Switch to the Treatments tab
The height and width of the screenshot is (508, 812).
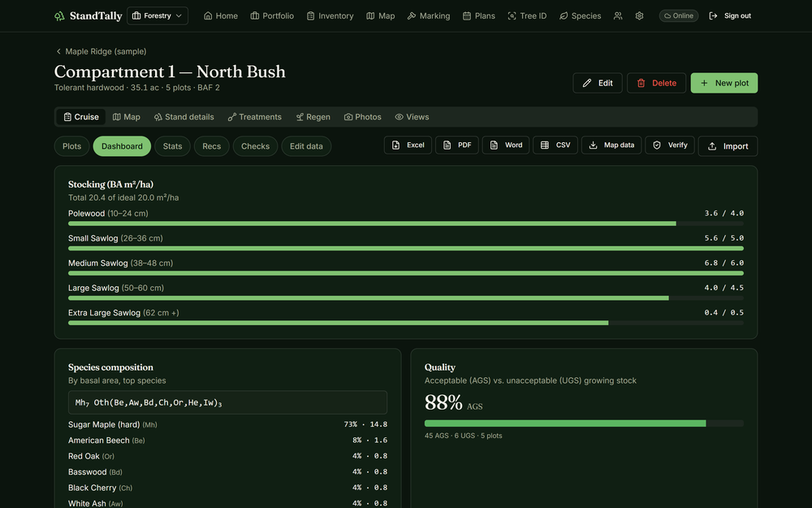255,117
